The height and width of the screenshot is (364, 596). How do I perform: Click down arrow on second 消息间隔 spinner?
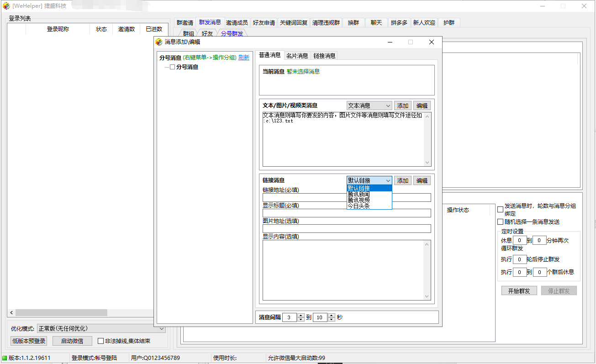click(332, 320)
